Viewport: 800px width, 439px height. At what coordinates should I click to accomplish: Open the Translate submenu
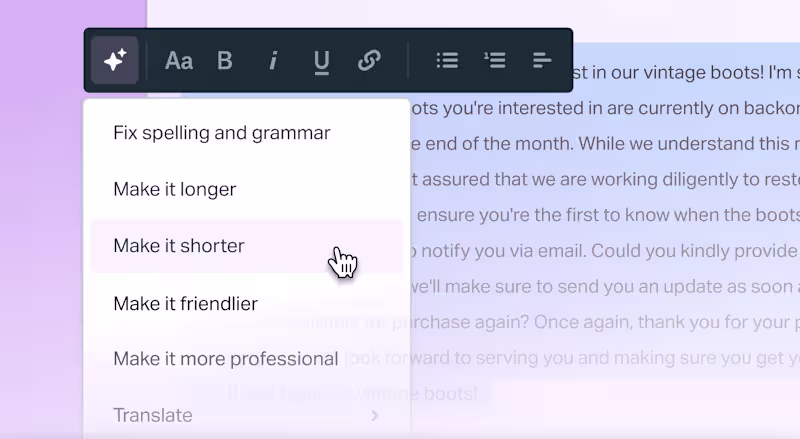pyautogui.click(x=247, y=416)
